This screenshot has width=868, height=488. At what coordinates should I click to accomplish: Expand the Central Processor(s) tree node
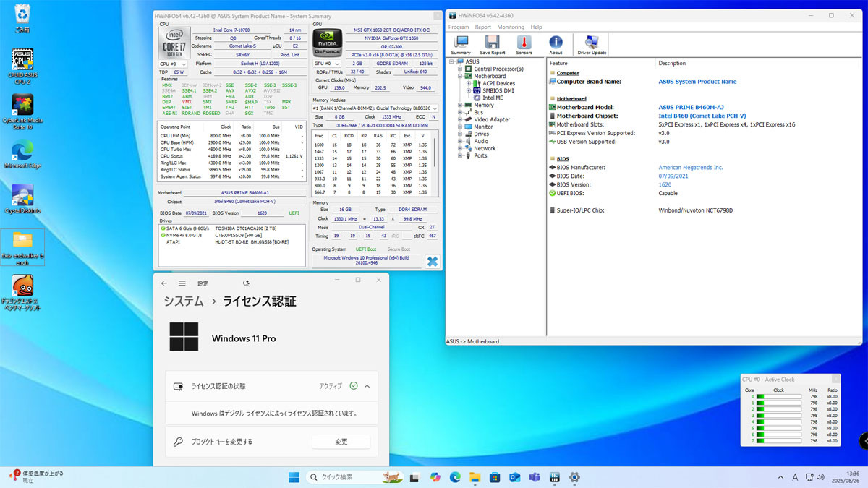(x=461, y=69)
